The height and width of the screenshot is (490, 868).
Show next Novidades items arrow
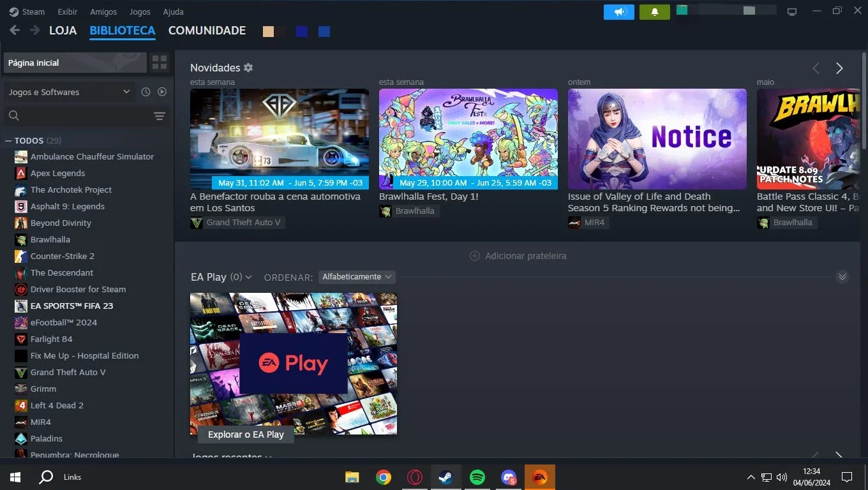(x=839, y=68)
